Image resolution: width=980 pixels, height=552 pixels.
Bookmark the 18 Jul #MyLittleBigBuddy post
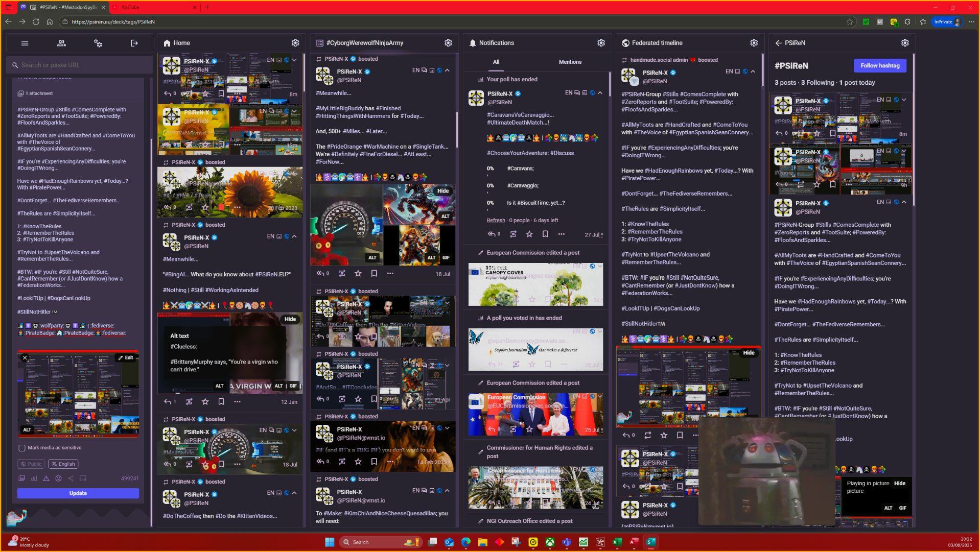[374, 274]
